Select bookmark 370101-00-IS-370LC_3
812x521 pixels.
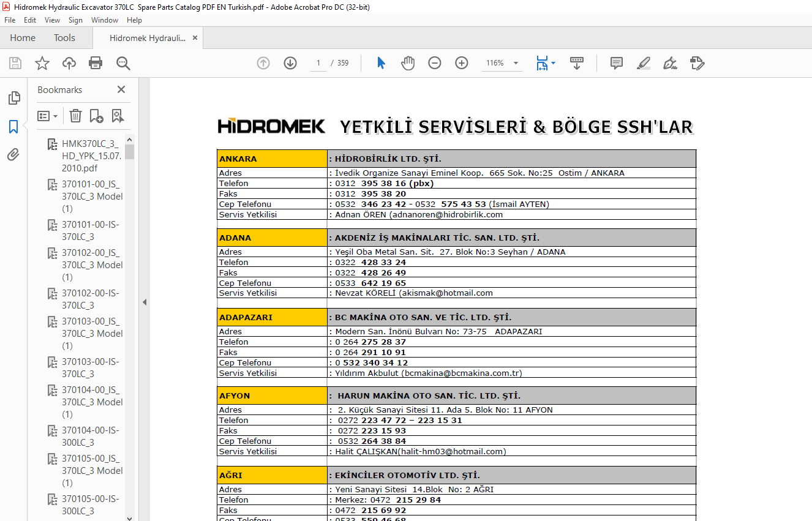coord(91,231)
